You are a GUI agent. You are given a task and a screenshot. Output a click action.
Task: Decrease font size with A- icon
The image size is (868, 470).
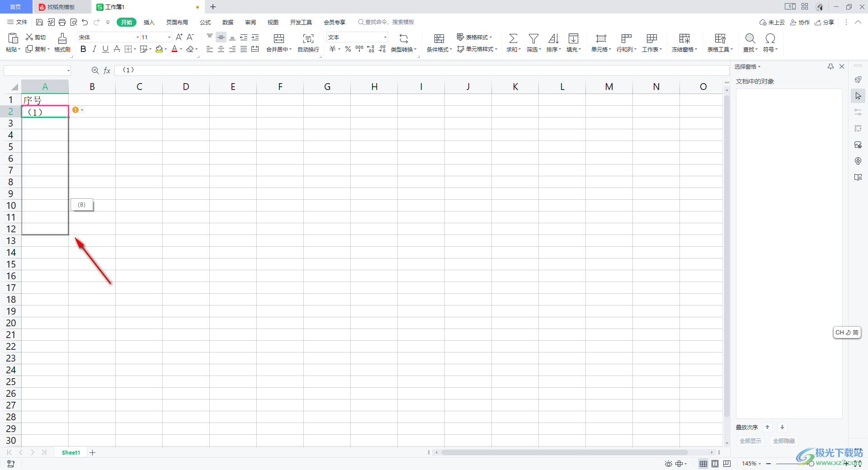190,37
